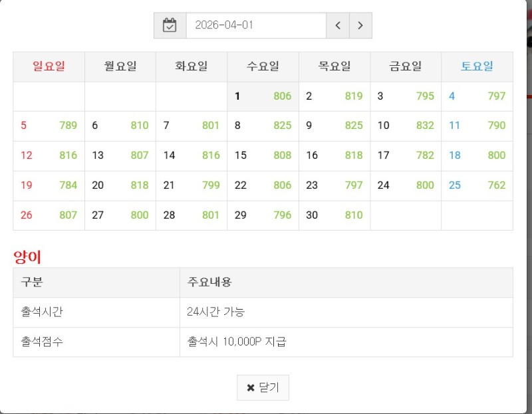This screenshot has width=532, height=414.
Task: Click the 닫기 close button
Action: [263, 387]
